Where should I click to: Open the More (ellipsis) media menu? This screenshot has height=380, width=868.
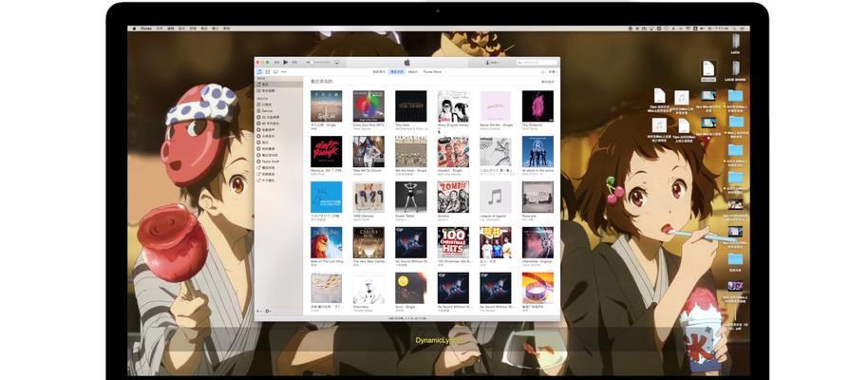283,71
